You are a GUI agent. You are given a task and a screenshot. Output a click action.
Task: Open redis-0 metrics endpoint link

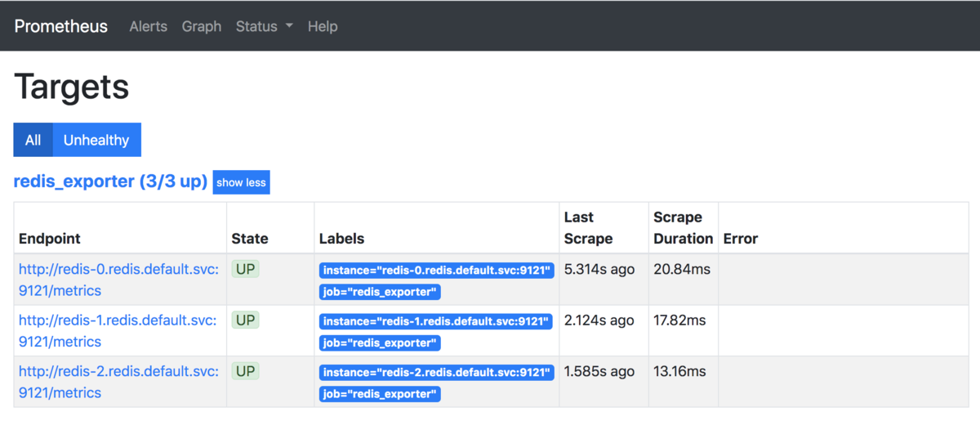(x=118, y=280)
